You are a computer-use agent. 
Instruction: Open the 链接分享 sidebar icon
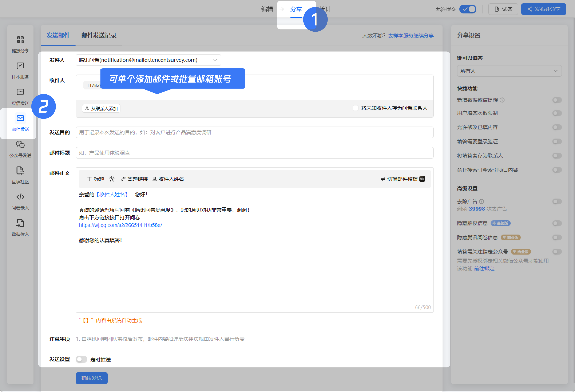(x=20, y=40)
